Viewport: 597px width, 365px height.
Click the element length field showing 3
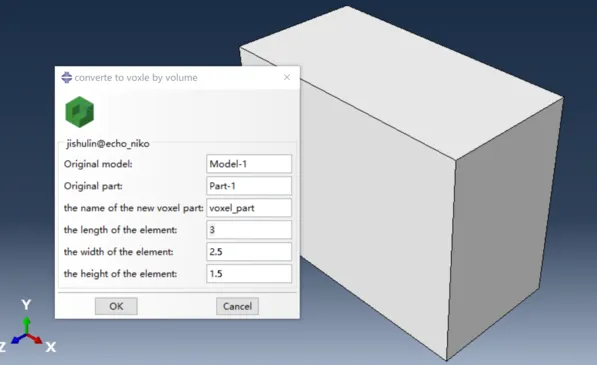(249, 230)
